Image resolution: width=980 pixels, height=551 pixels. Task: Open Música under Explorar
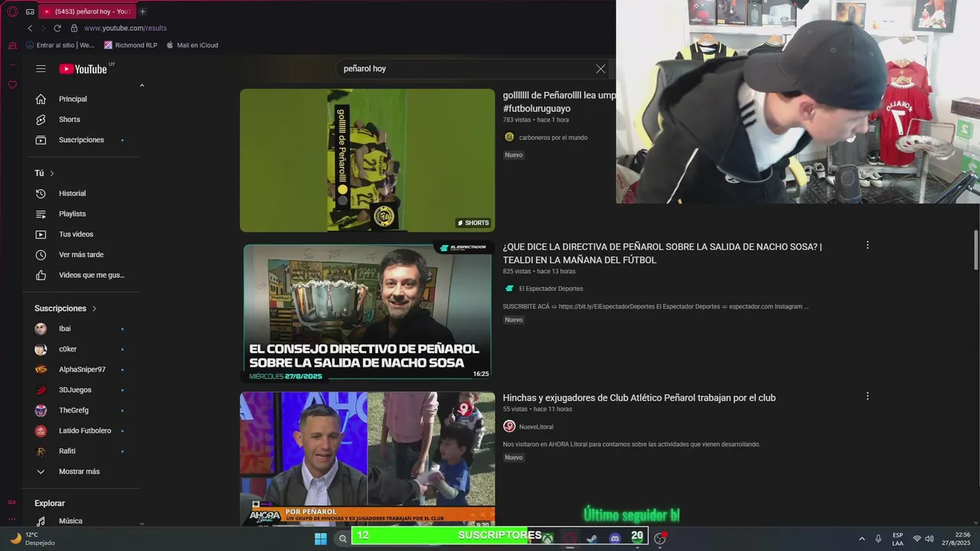(83, 521)
